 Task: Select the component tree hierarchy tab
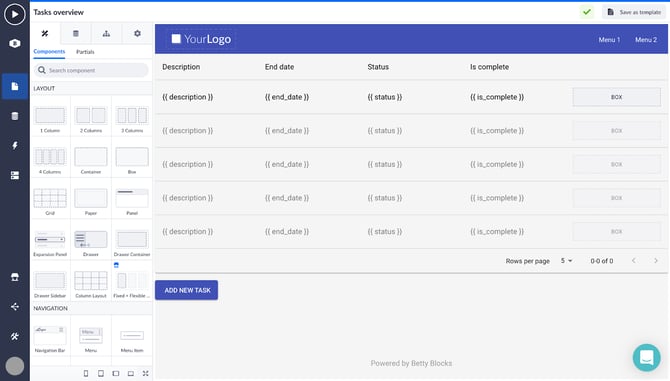click(106, 33)
